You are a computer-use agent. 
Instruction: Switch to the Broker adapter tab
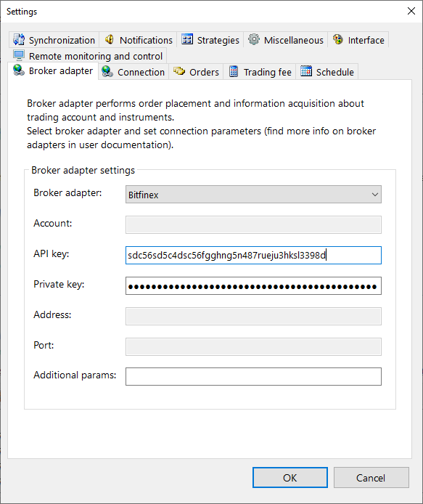(53, 71)
